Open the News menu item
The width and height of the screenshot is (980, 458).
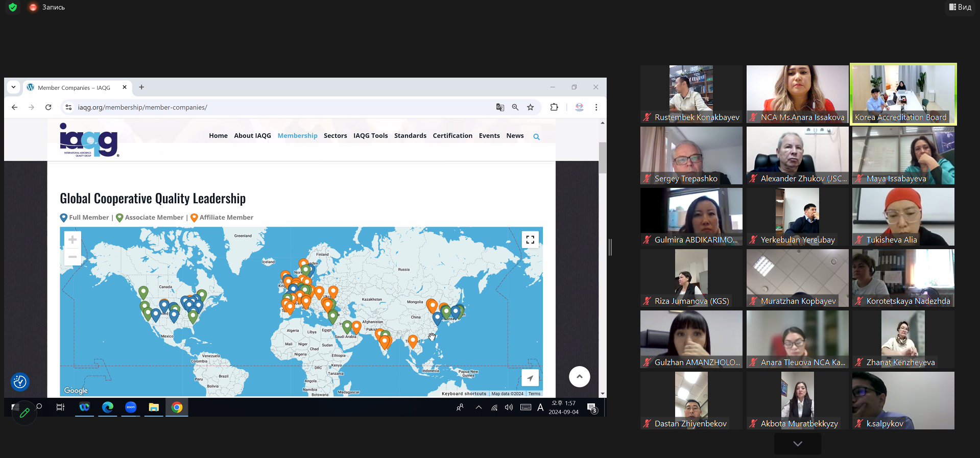515,136
